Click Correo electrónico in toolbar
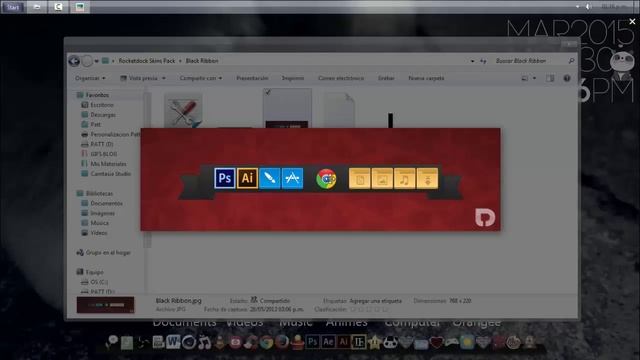Screen dimensions: 640x360 (x=341, y=78)
